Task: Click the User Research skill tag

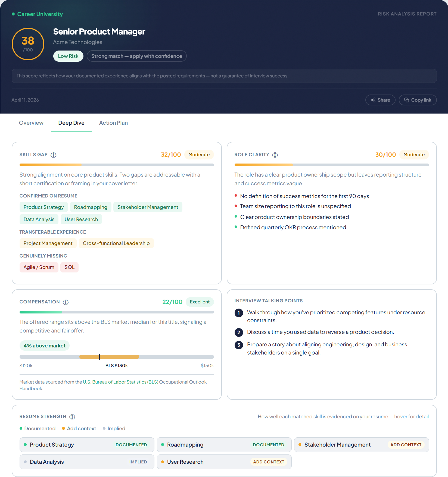Action: pos(81,219)
